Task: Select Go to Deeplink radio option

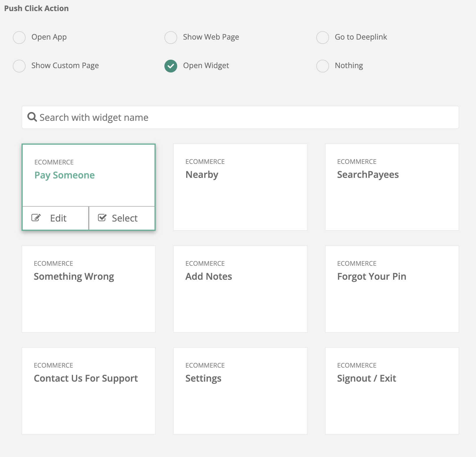Action: (322, 37)
